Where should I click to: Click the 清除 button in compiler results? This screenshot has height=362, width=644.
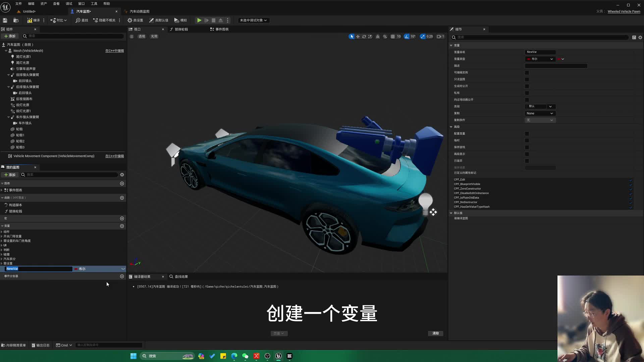coord(436,334)
